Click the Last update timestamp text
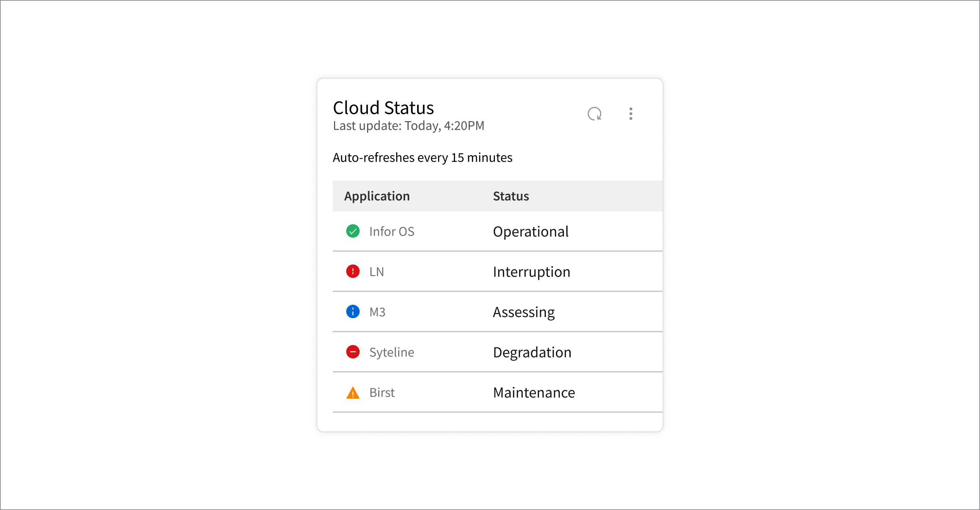The width and height of the screenshot is (980, 510). (409, 126)
